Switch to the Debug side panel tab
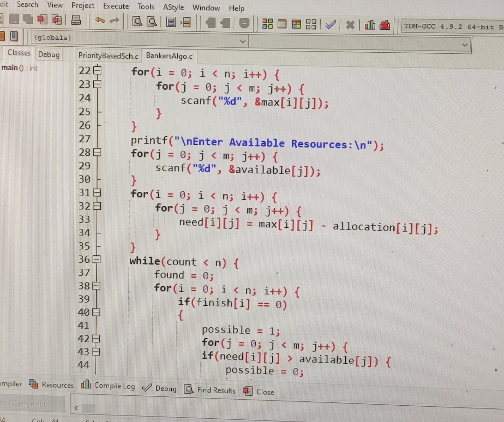This screenshot has height=422, width=504. [x=49, y=54]
